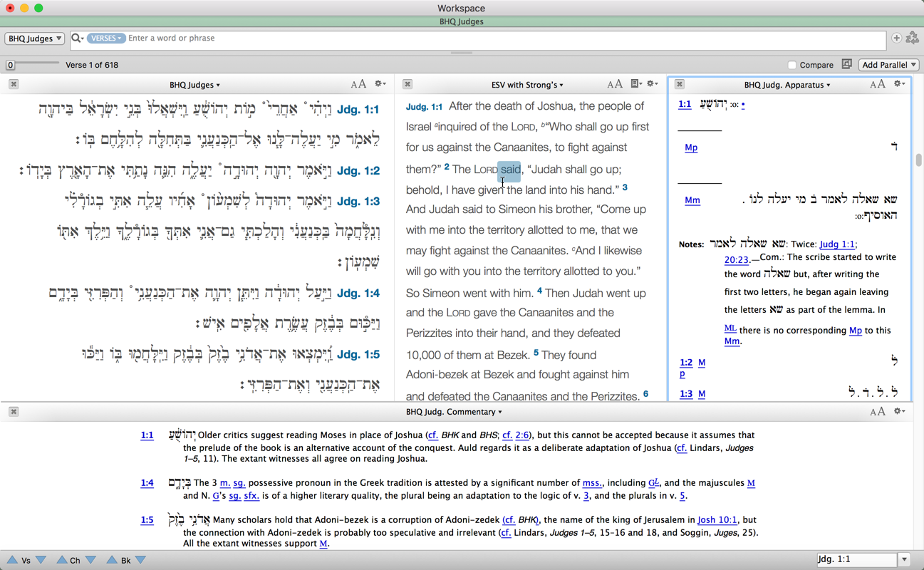Open gear settings of BHQ Judges pane
The width and height of the screenshot is (924, 570).
[x=380, y=84]
